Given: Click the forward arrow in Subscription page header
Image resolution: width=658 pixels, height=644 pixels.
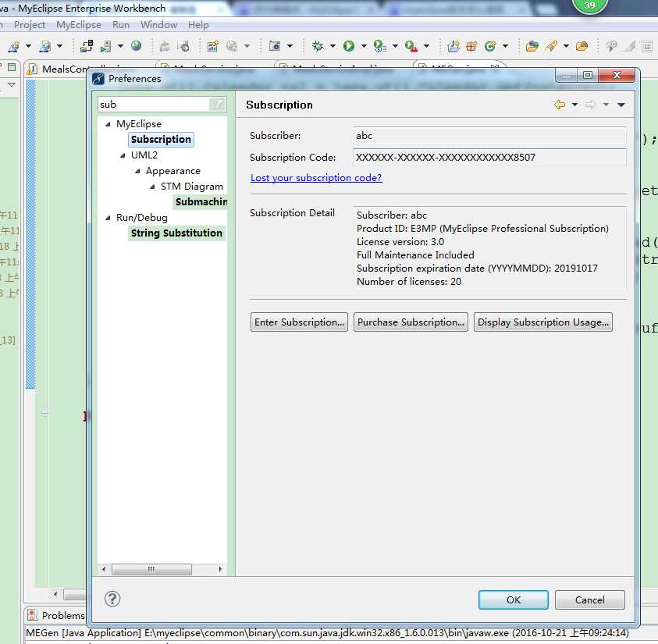Looking at the screenshot, I should tap(590, 105).
